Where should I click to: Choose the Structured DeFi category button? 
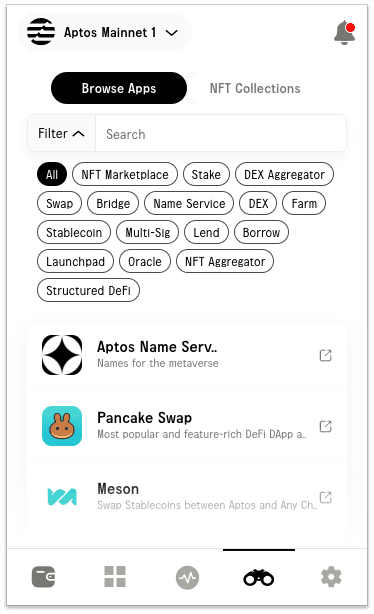pyautogui.click(x=89, y=290)
